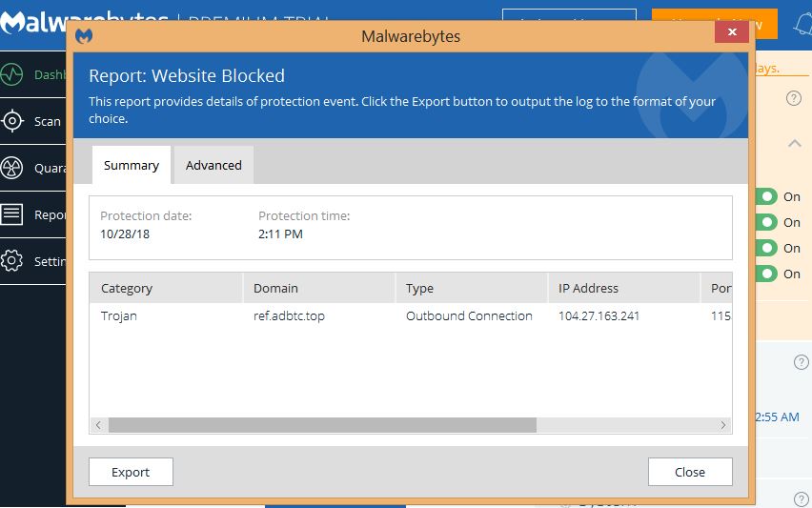Click the help question mark at bottom right
Viewport: 812px width, 508px height.
coord(802,498)
